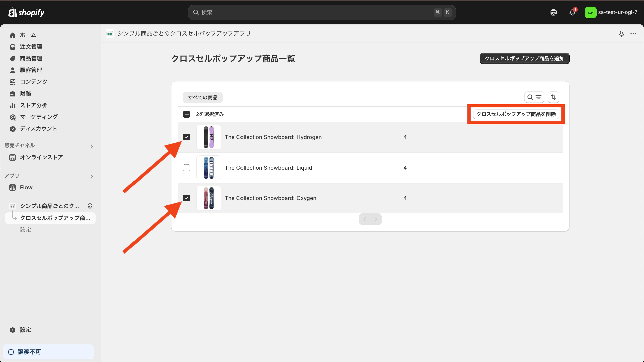The width and height of the screenshot is (644, 362).
Task: Open the Liquid snowboard thumbnail
Action: tap(209, 168)
